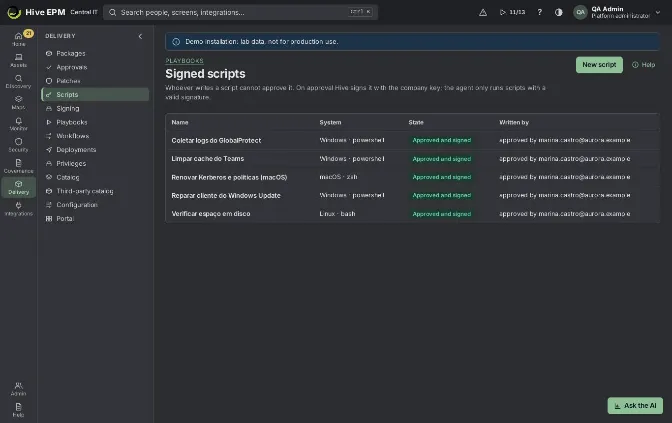Open the question mark help icon
Viewport: 672px width, 423px height.
point(540,12)
